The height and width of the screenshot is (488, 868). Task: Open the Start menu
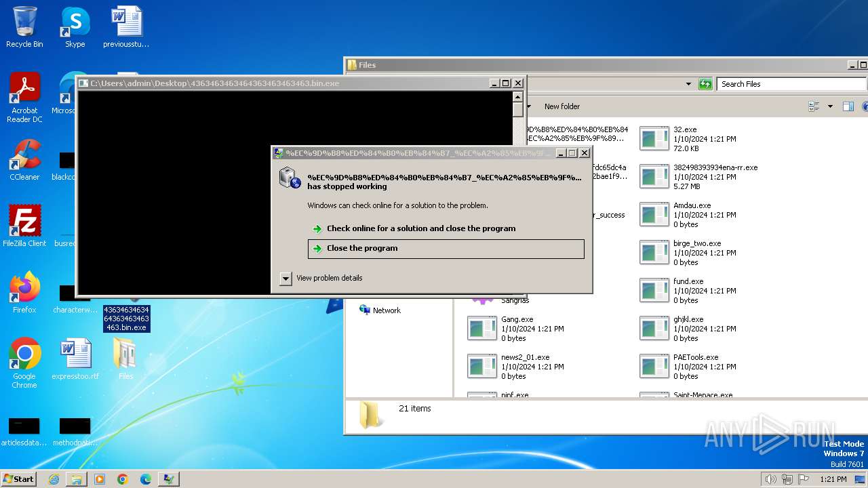pos(19,479)
